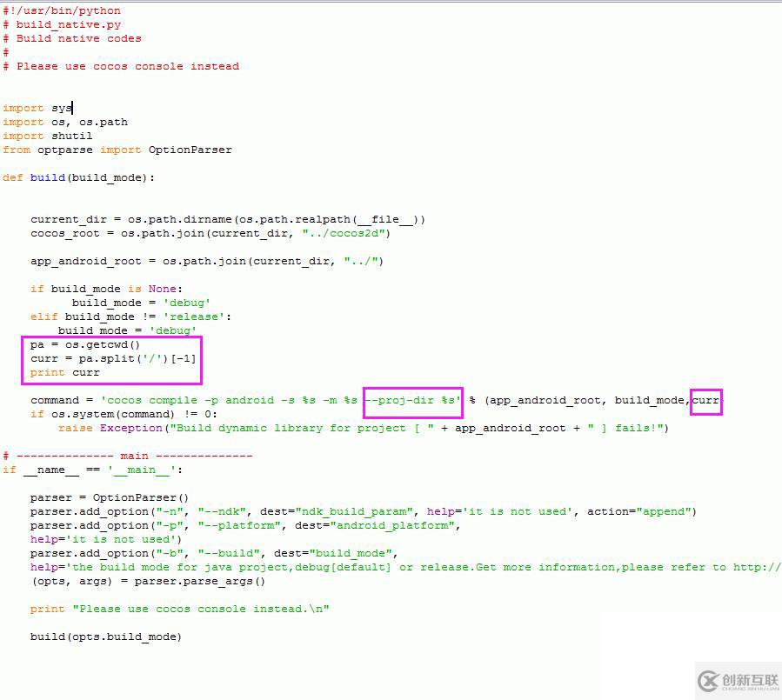Screen dimensions: 782x700
Task: Click "command = 'cocos compile" text
Action: click(x=114, y=400)
